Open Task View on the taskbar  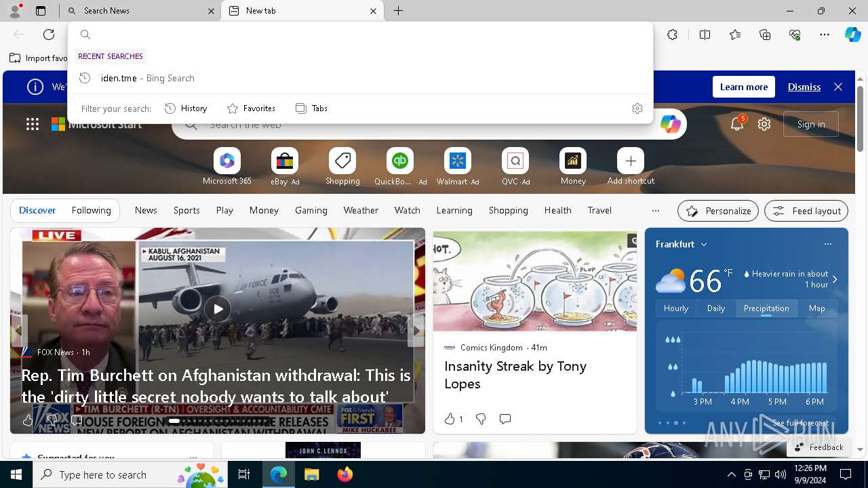(x=244, y=475)
